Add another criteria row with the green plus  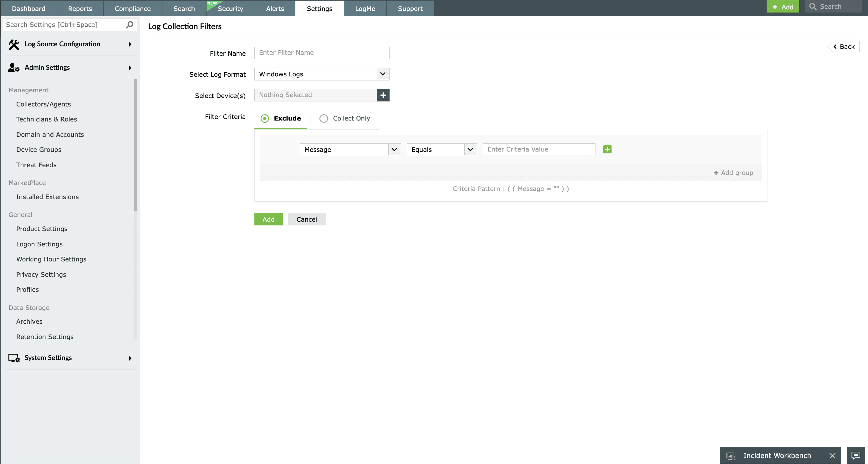click(x=607, y=149)
